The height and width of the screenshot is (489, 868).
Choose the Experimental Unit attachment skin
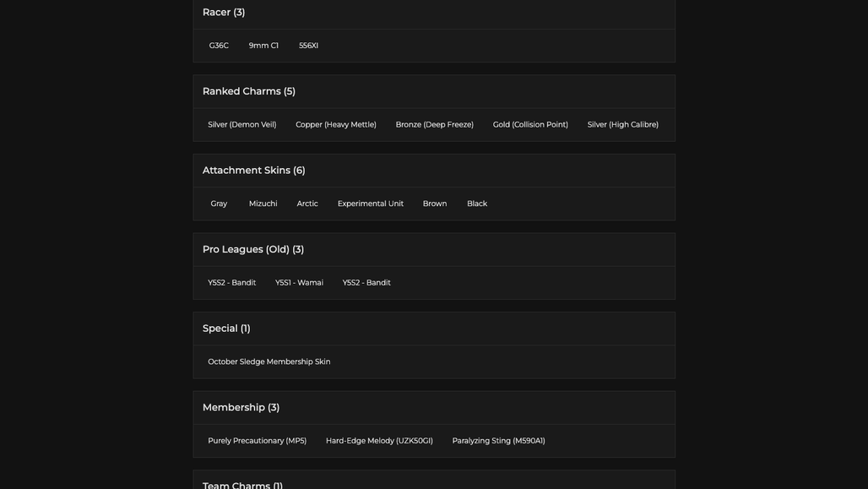[x=371, y=204]
